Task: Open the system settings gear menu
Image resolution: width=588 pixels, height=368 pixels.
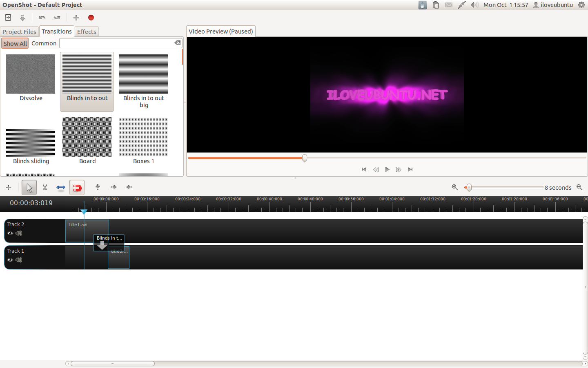Action: [x=581, y=5]
